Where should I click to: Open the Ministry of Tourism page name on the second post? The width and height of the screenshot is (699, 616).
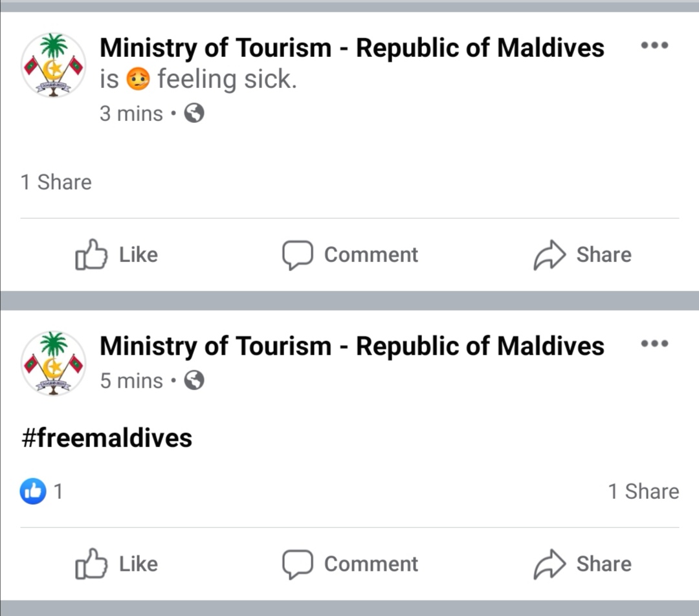351,346
